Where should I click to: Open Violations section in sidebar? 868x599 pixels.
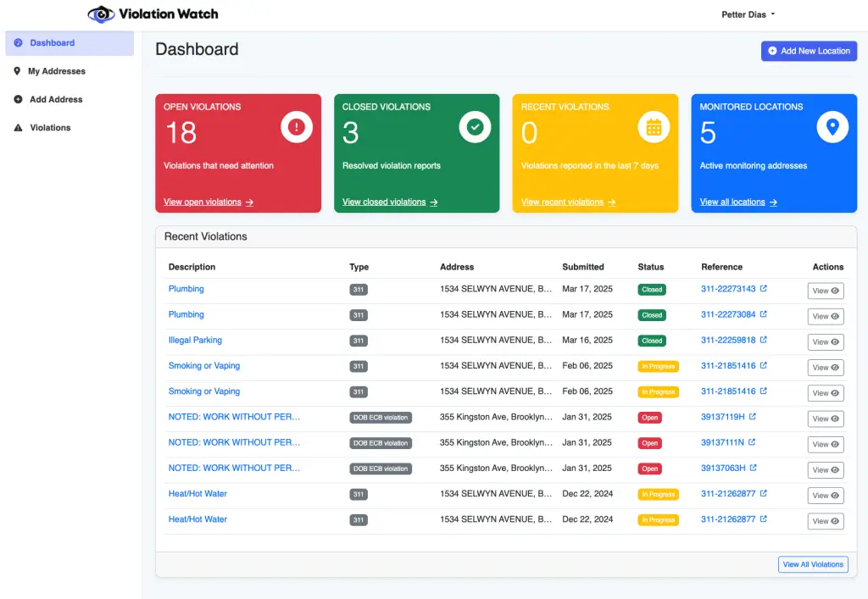pyautogui.click(x=50, y=128)
